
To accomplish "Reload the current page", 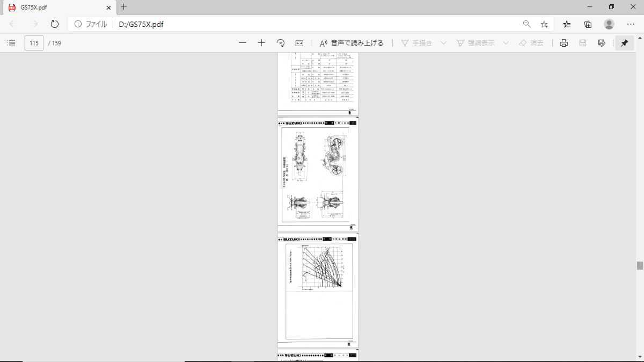I will tap(54, 24).
